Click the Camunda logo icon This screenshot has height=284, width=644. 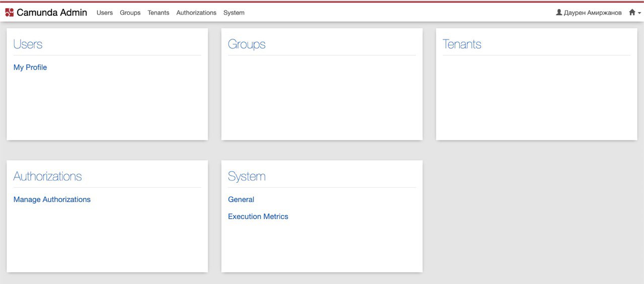(10, 13)
